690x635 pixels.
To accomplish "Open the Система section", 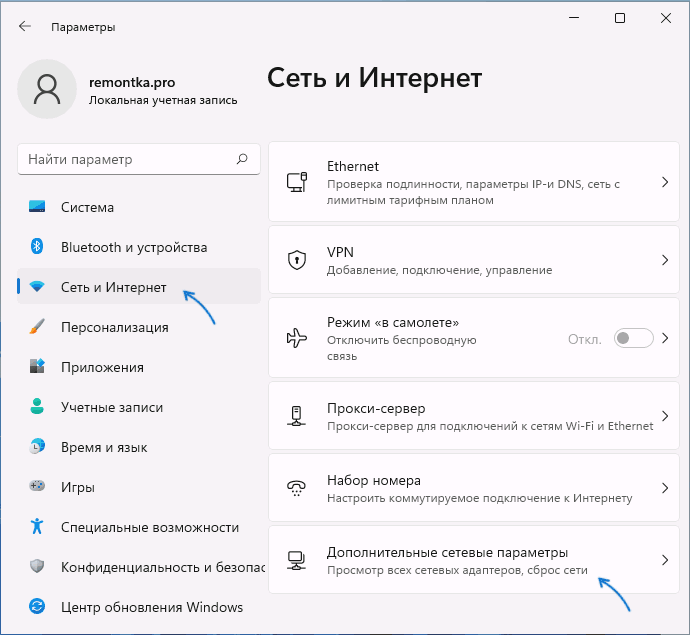I will coord(139,207).
